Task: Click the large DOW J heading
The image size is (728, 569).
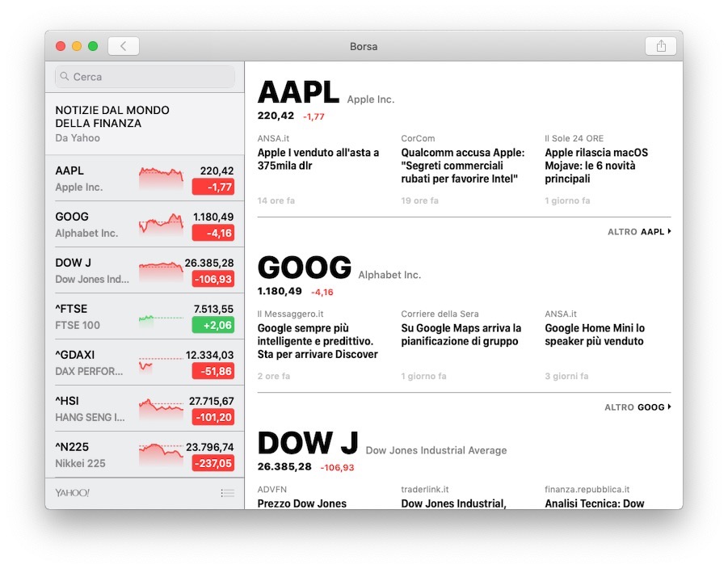Action: click(x=308, y=443)
